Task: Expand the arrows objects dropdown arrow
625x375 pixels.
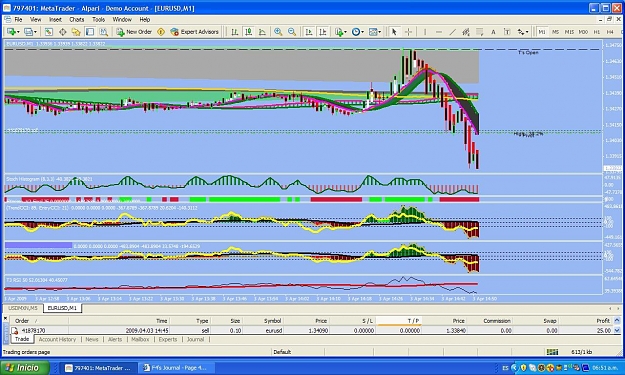Action: point(527,32)
